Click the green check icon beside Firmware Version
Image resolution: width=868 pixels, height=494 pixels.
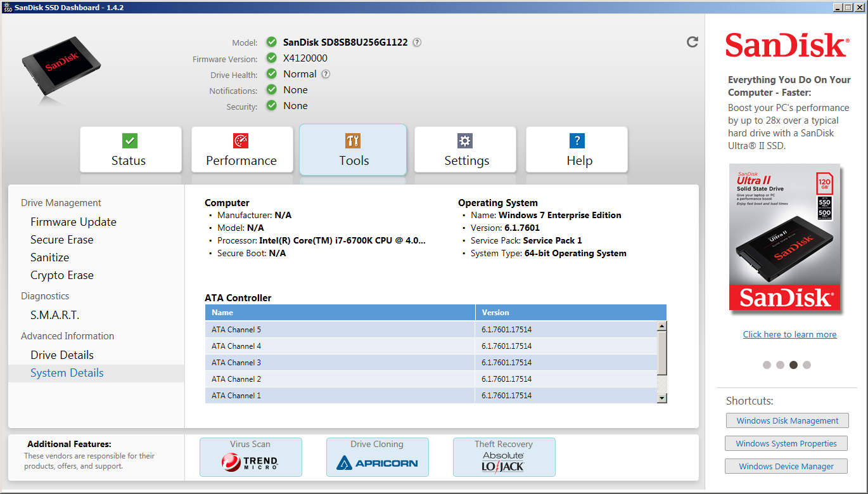click(272, 58)
